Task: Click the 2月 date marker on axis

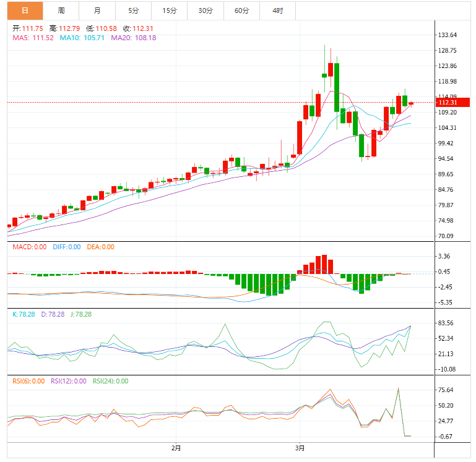Action: pyautogui.click(x=176, y=447)
